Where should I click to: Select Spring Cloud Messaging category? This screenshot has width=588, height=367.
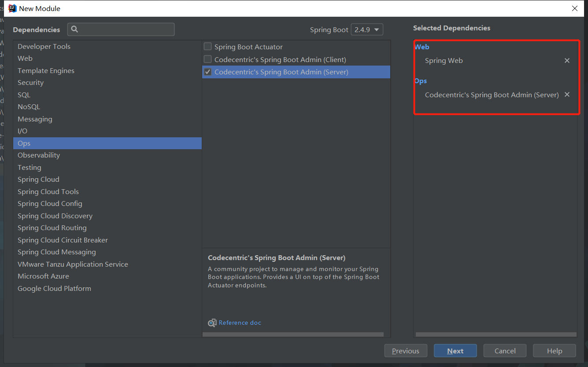(x=107, y=252)
